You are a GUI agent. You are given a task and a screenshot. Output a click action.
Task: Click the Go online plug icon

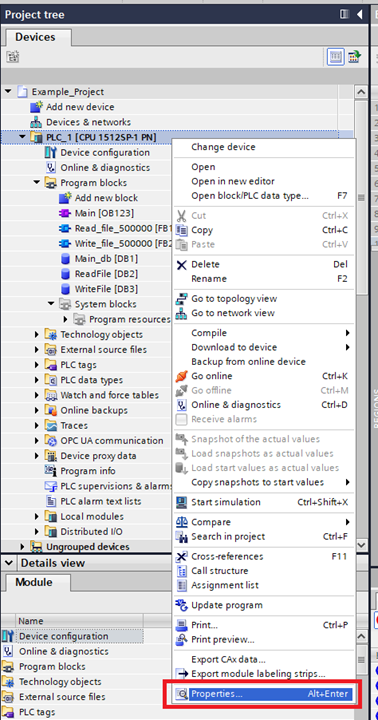point(182,376)
